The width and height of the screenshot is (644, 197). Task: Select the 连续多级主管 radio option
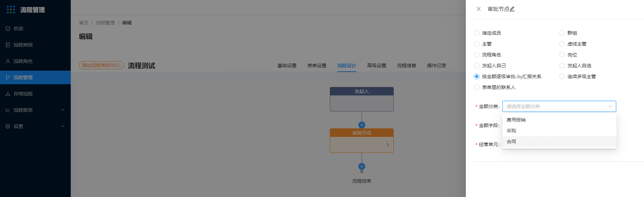562,76
